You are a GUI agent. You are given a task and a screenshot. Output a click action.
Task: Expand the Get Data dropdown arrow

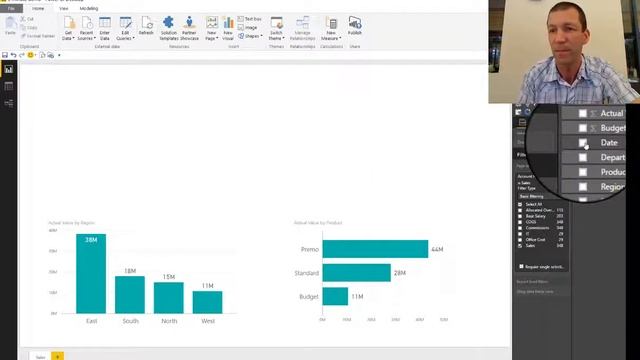pyautogui.click(x=73, y=38)
